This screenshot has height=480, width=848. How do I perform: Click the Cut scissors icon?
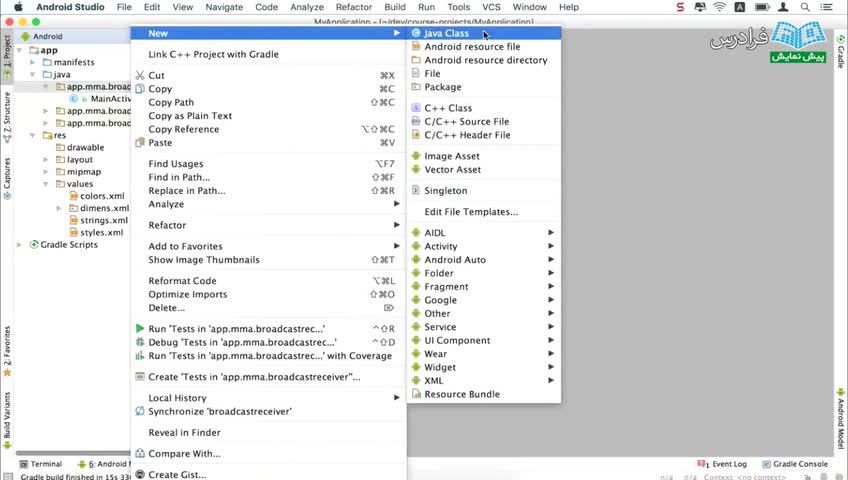[140, 75]
